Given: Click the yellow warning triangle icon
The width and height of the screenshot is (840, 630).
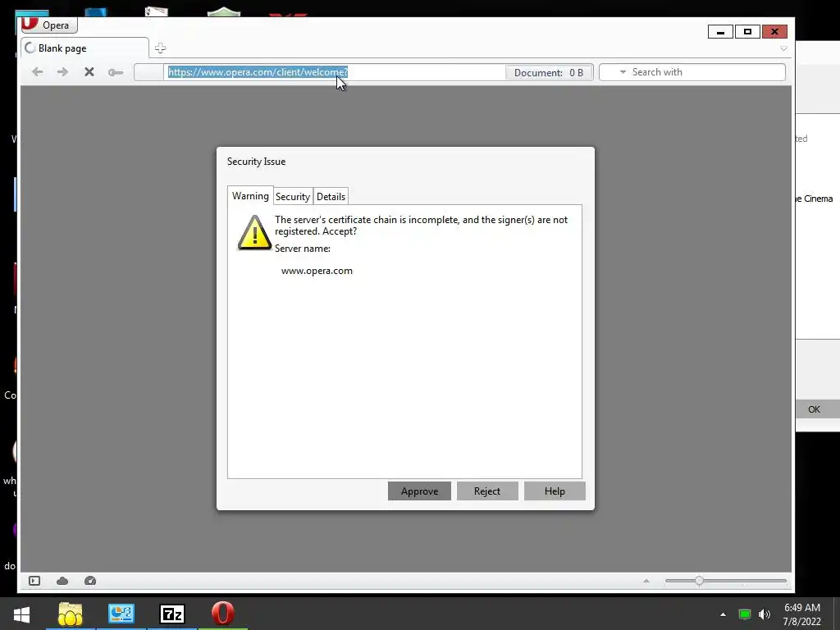Looking at the screenshot, I should 254,232.
